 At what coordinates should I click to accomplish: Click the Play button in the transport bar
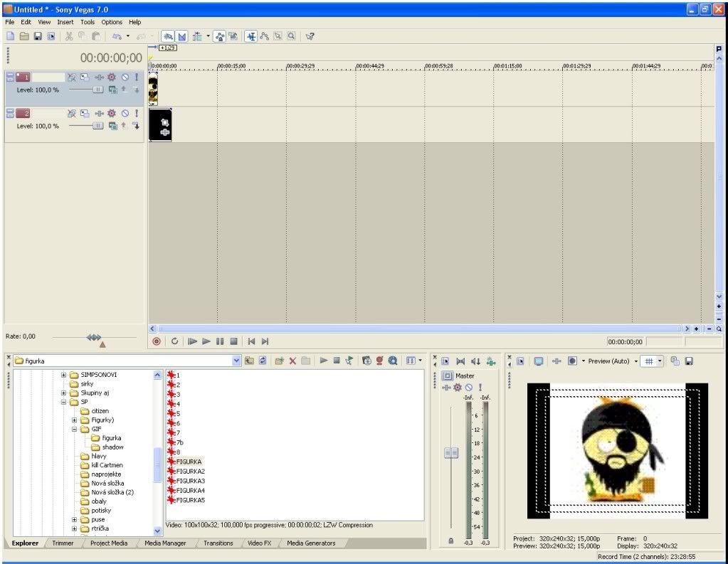click(x=206, y=341)
